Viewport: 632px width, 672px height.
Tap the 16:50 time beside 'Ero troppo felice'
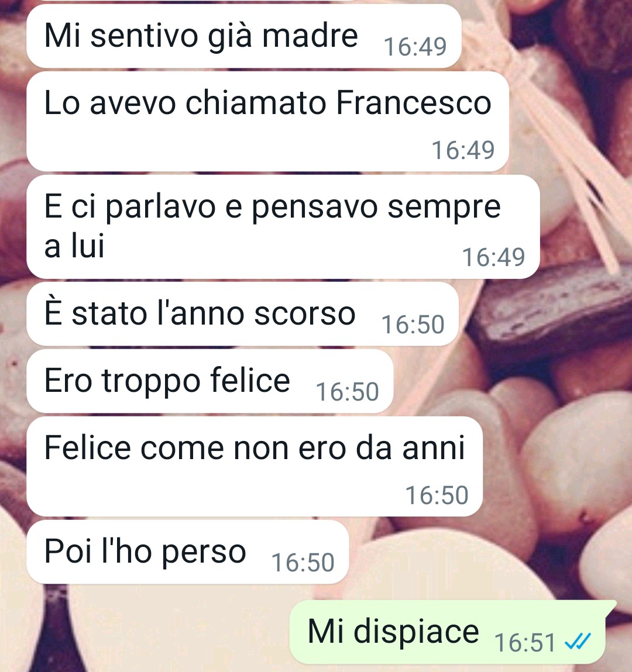coord(347,392)
